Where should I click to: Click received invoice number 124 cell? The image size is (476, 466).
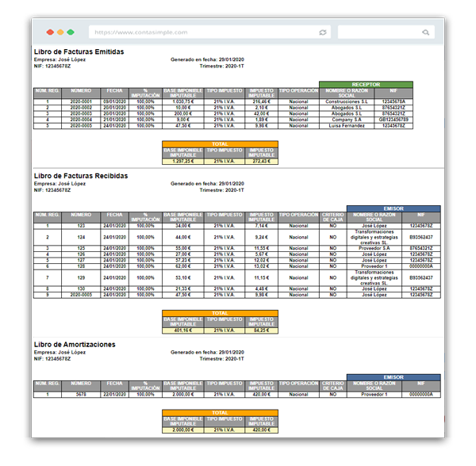click(x=81, y=237)
